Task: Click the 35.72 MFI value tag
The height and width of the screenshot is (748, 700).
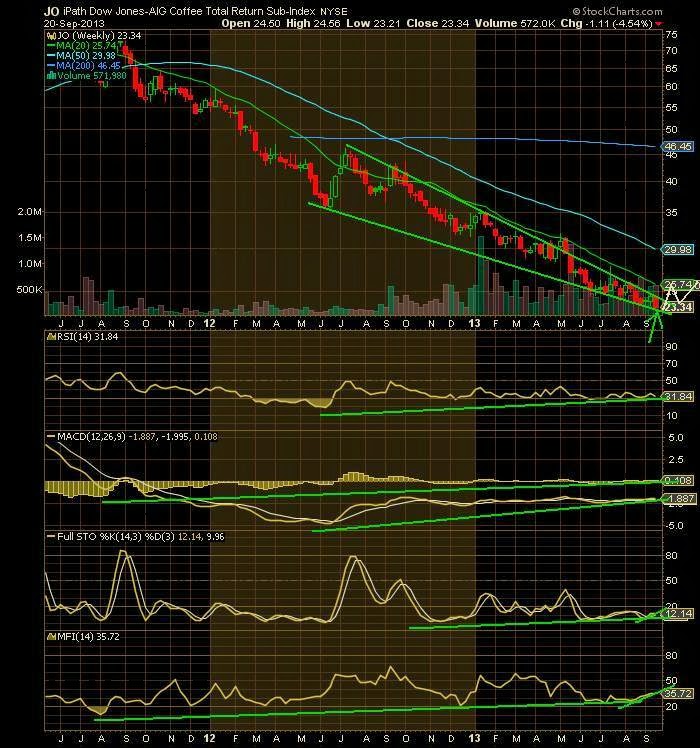Action: [x=678, y=694]
